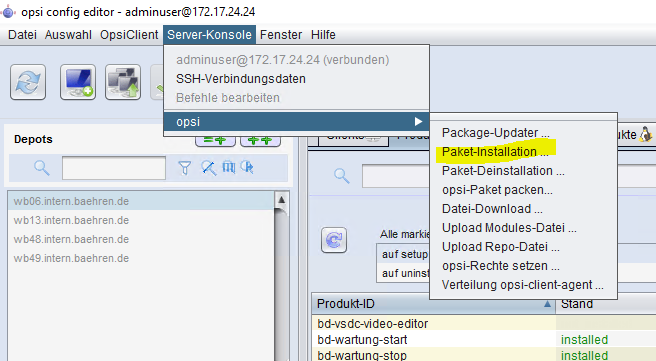Select the bd-vsdc-video-editor product row

tap(484, 324)
